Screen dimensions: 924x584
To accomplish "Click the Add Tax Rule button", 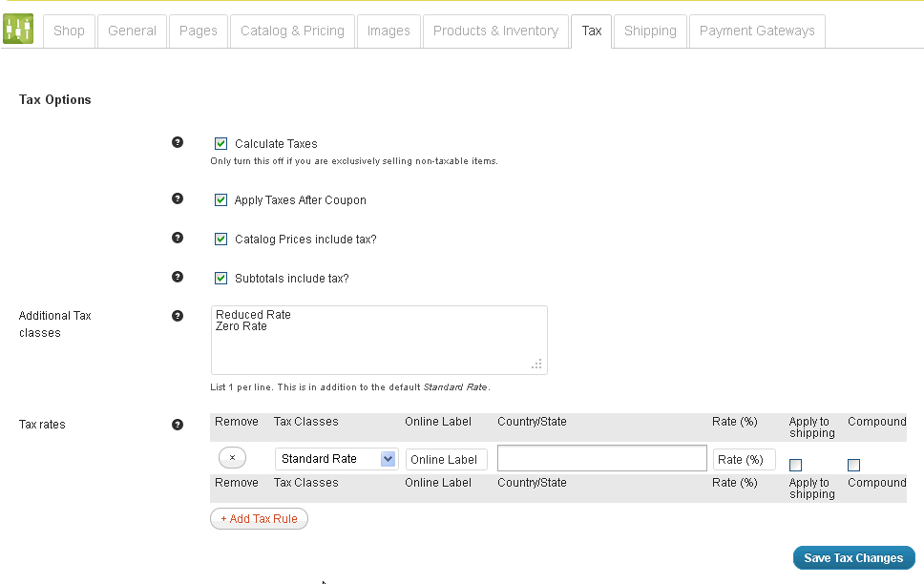I will point(259,519).
